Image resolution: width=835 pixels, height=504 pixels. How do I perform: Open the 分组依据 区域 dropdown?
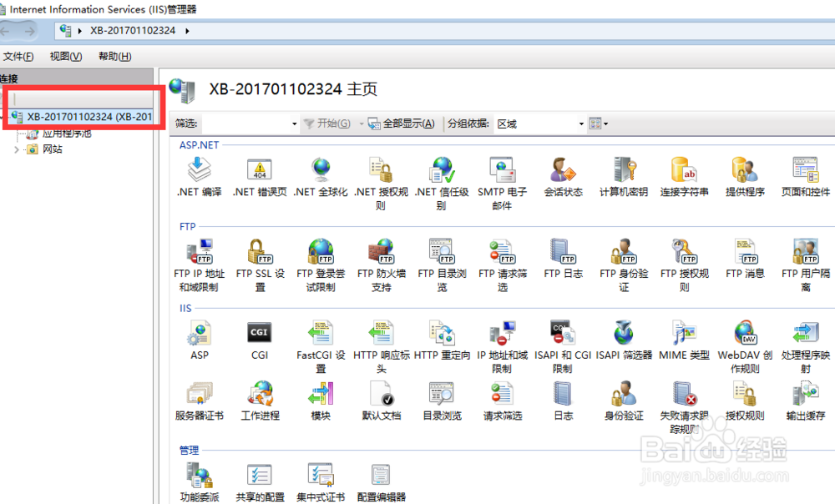click(539, 123)
